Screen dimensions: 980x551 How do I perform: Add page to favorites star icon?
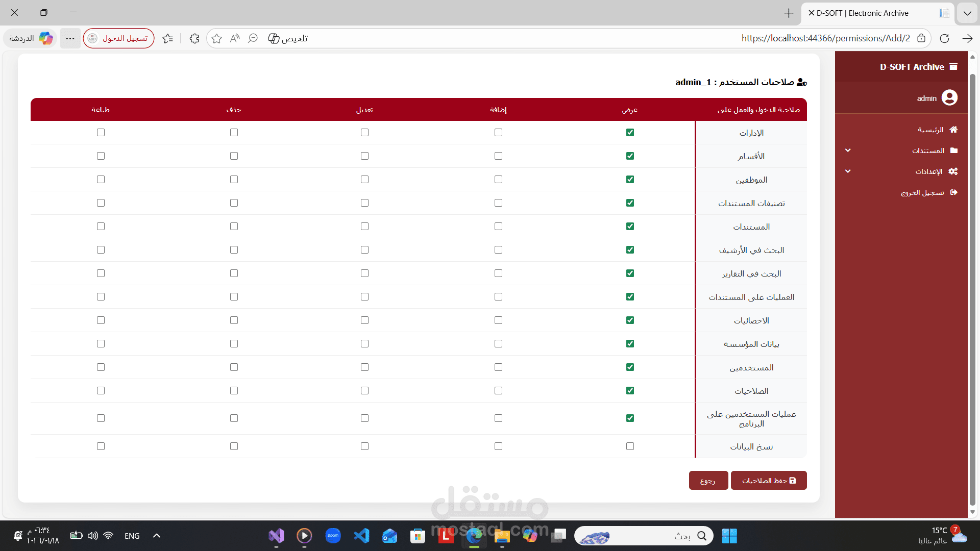[x=216, y=38]
